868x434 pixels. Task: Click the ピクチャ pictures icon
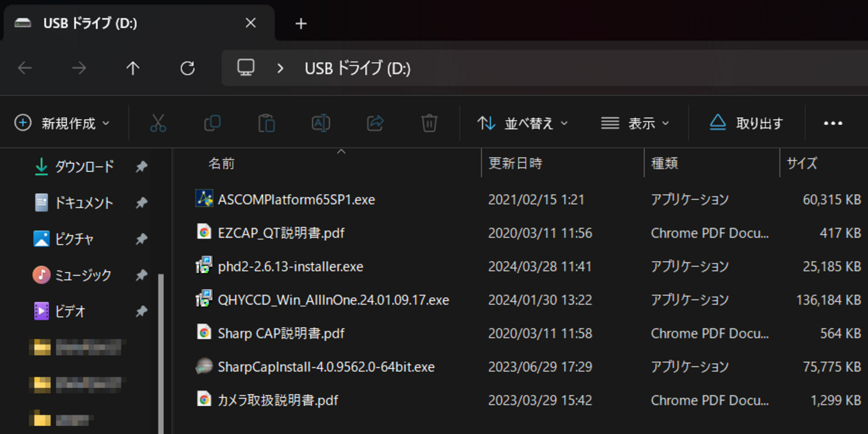coord(41,238)
